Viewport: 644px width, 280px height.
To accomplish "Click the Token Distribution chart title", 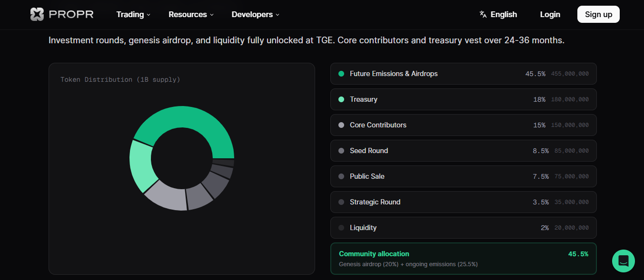I will point(120,79).
